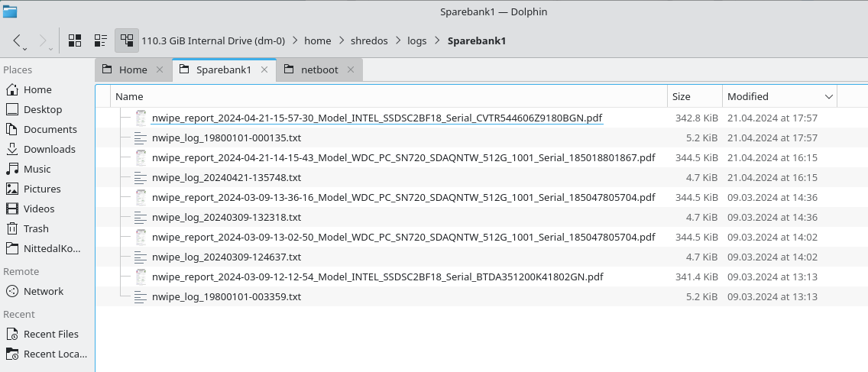Open Recent Files in the sidebar
The width and height of the screenshot is (868, 372).
pyautogui.click(x=50, y=334)
